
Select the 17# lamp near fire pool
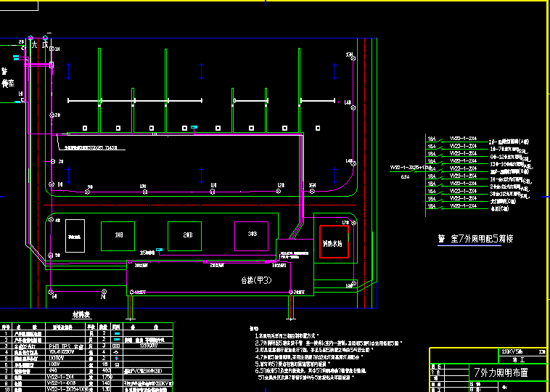pos(353,223)
